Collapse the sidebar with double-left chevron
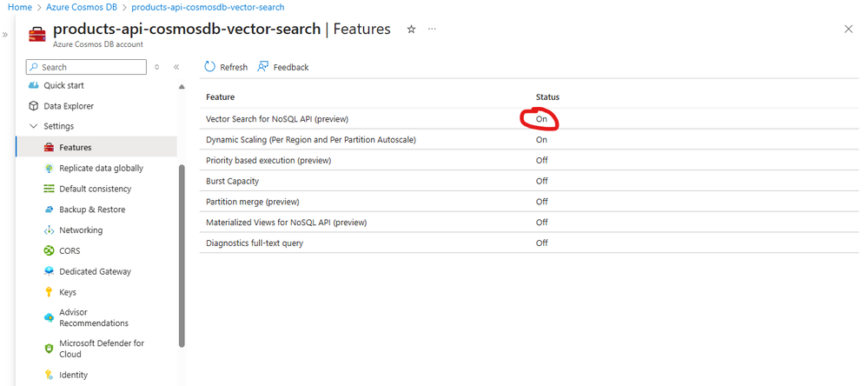Image resolution: width=868 pixels, height=386 pixels. point(176,67)
